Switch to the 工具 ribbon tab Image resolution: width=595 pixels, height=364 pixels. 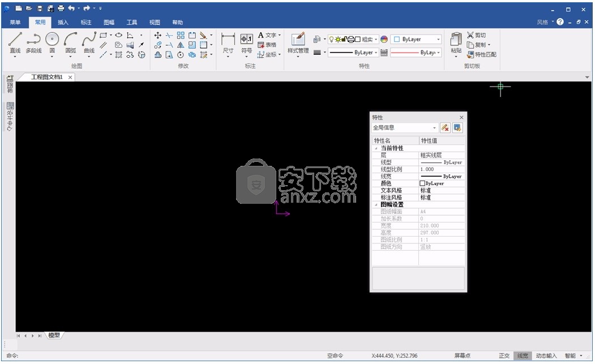coord(132,23)
